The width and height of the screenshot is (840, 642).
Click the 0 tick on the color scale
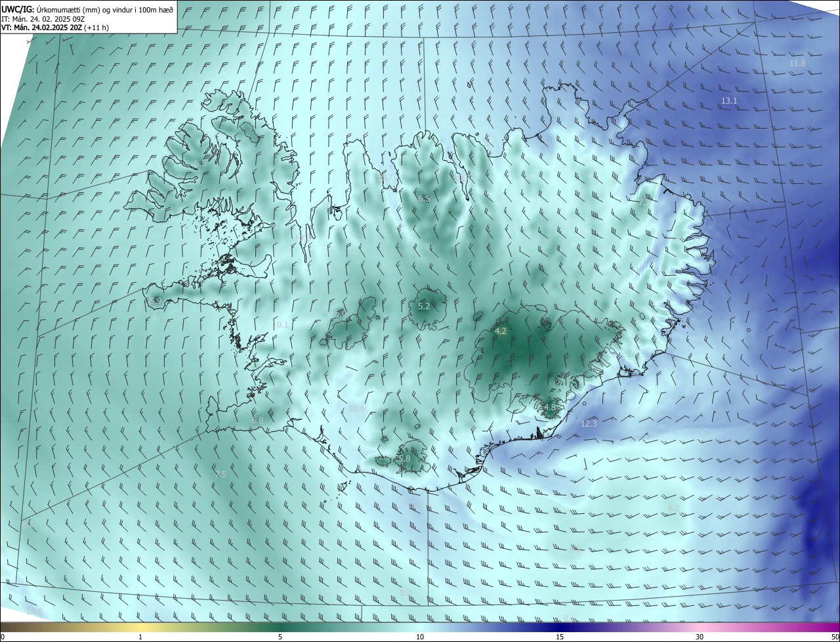click(x=3, y=637)
